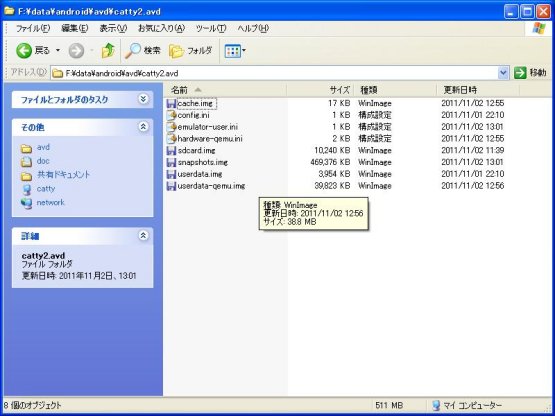Click the Up folder icon in toolbar

click(x=108, y=51)
